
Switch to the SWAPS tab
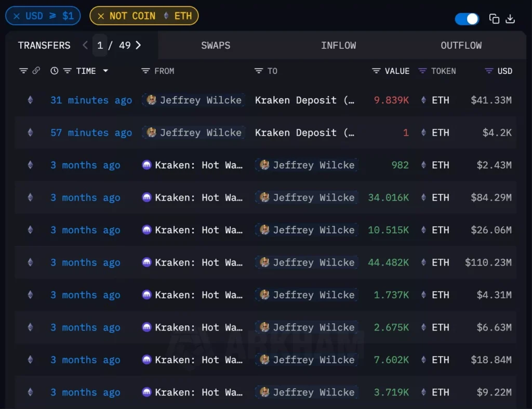click(216, 45)
